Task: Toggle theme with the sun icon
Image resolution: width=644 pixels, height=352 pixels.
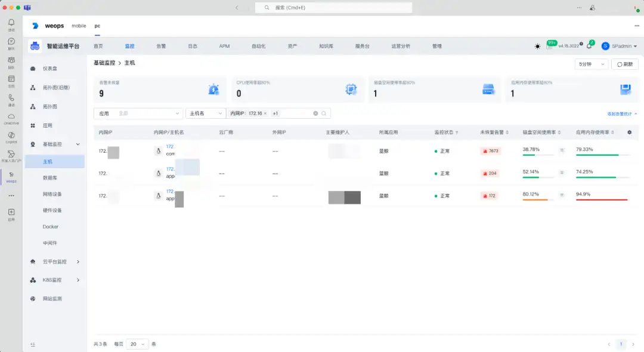Action: (x=536, y=45)
